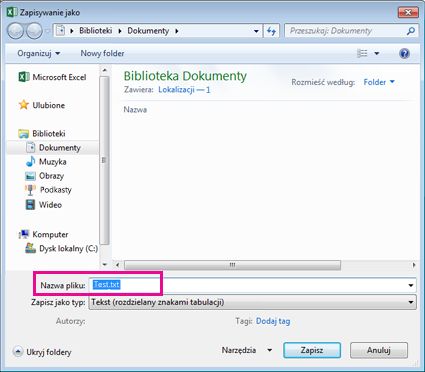Open the address bar history dropdown
Viewport: 425px width, 372px height.
(x=256, y=31)
